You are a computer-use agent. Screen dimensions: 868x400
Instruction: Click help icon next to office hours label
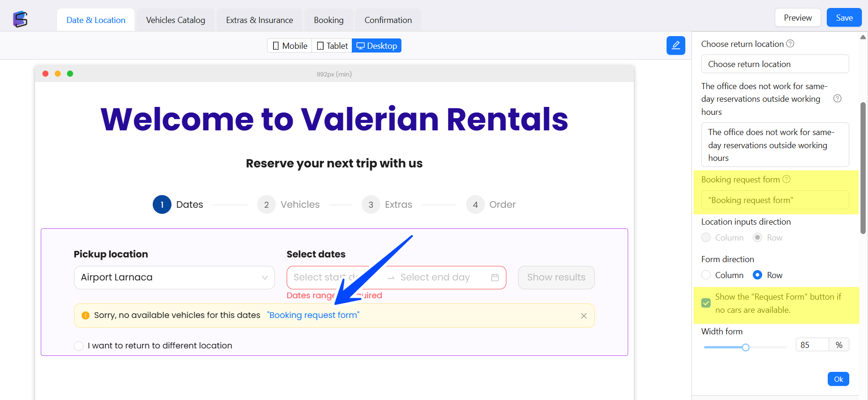tap(838, 98)
